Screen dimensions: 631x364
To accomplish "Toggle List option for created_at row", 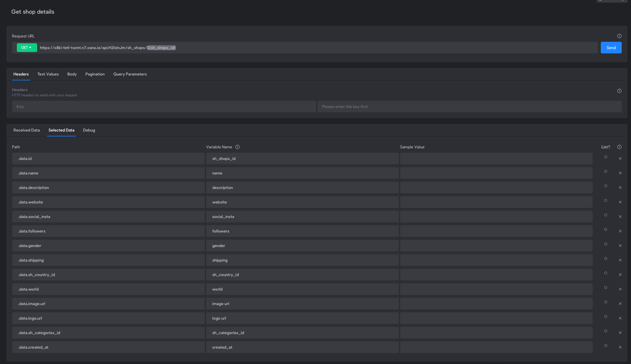I will tap(605, 346).
